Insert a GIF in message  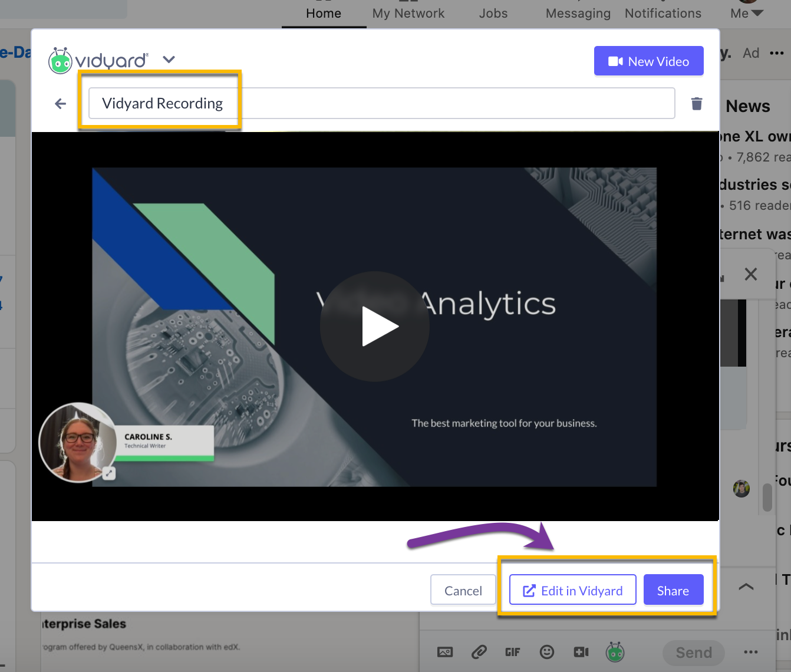pos(513,652)
